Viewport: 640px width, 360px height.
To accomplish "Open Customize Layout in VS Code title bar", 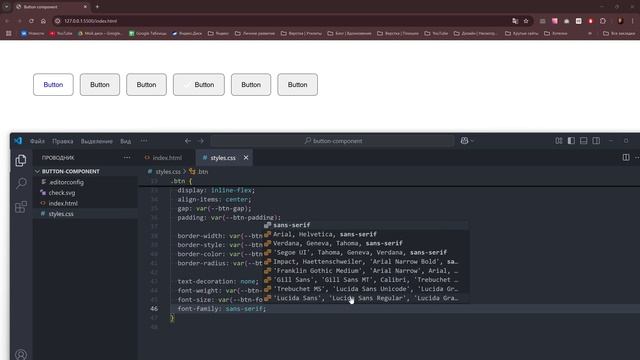I will [559, 140].
